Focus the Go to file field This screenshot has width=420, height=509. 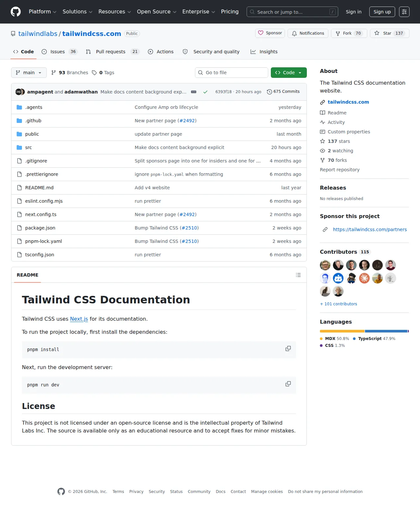click(x=232, y=73)
